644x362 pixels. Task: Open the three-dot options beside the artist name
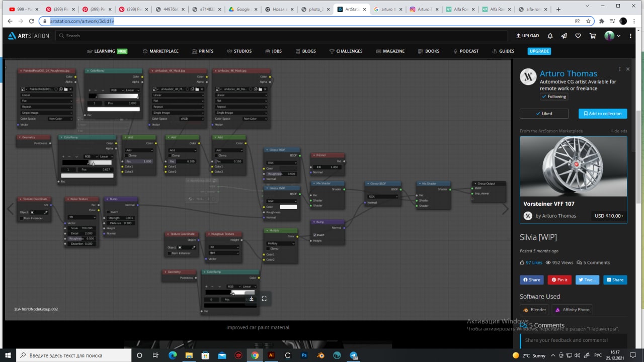[x=620, y=69]
